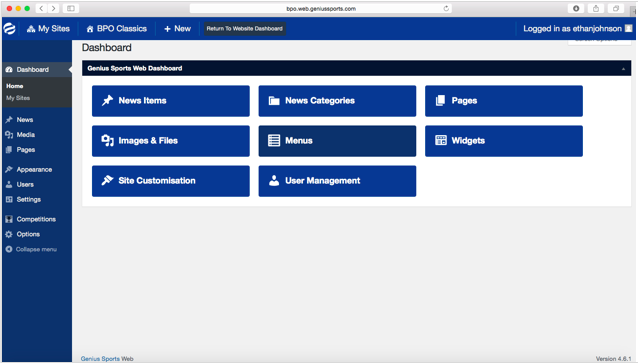Collapse the Genius Sports Web Dashboard panel
Viewport: 638px width, 363px height.
623,69
